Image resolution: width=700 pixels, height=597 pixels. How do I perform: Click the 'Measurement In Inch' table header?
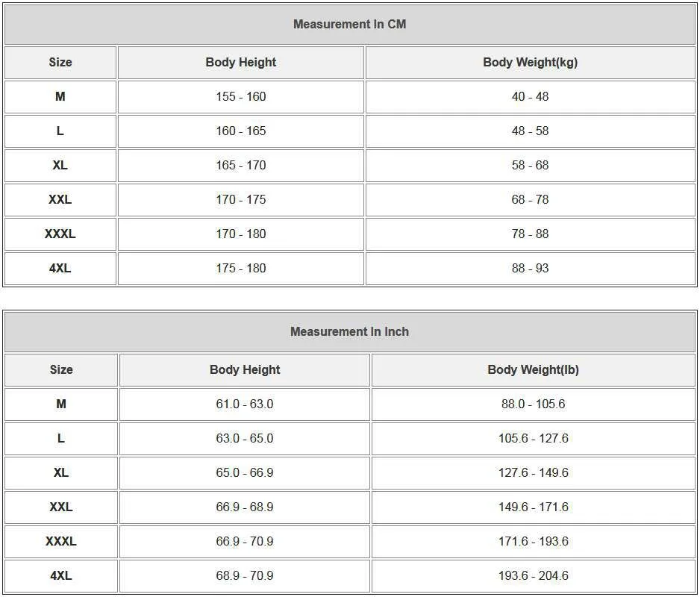click(349, 331)
